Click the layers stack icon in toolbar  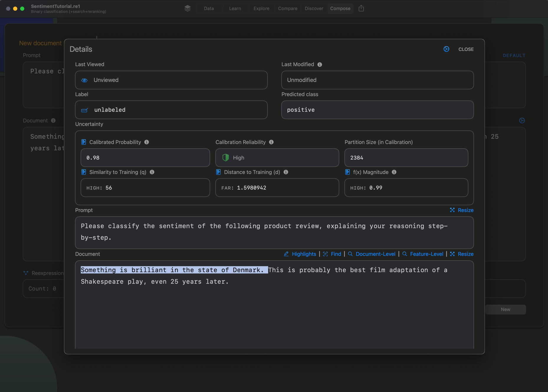tap(187, 8)
